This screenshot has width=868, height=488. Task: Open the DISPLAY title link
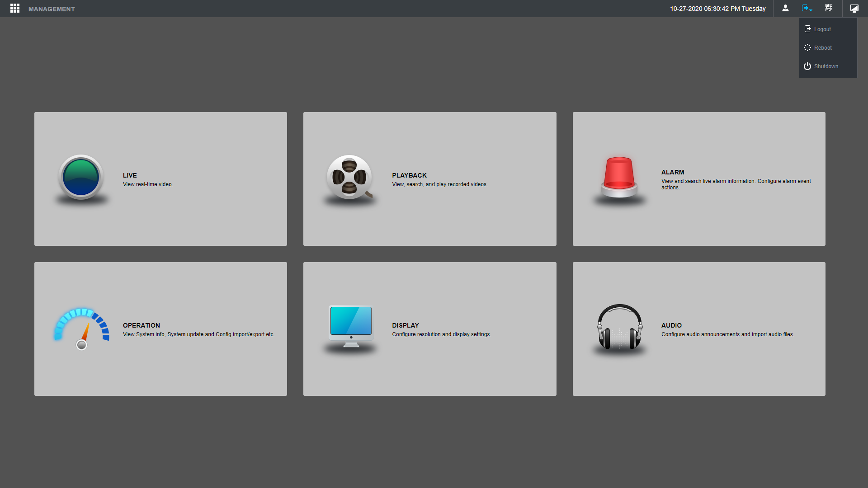406,325
